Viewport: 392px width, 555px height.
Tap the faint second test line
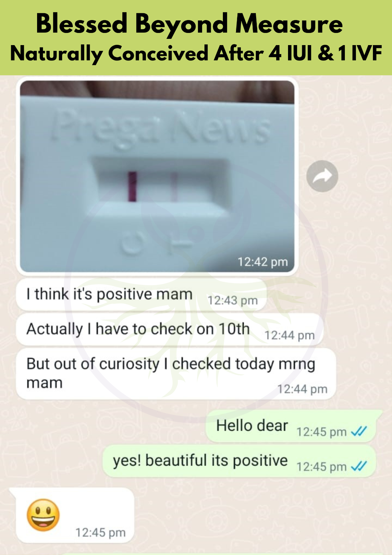[x=174, y=186]
